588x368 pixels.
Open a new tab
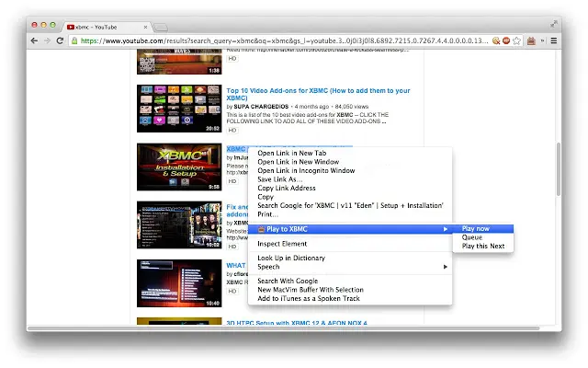pyautogui.click(x=161, y=28)
